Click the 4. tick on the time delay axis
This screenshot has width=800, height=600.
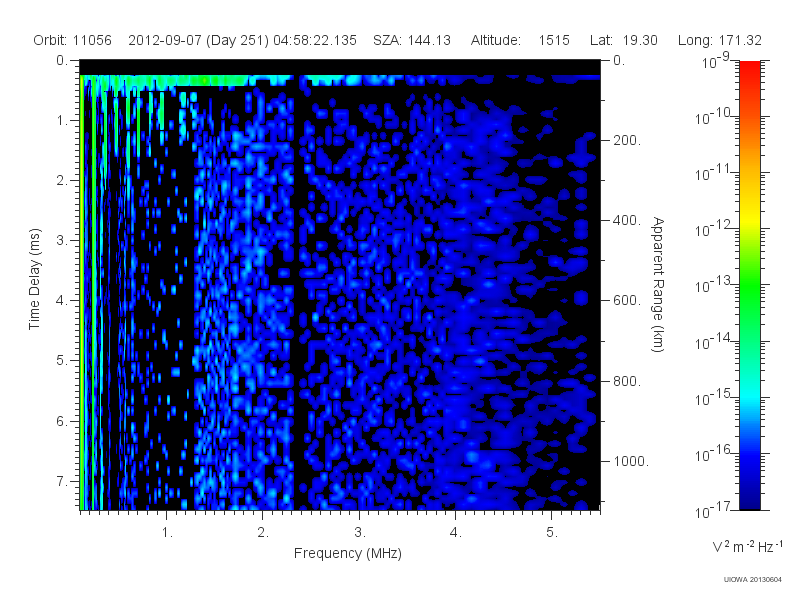coord(62,301)
